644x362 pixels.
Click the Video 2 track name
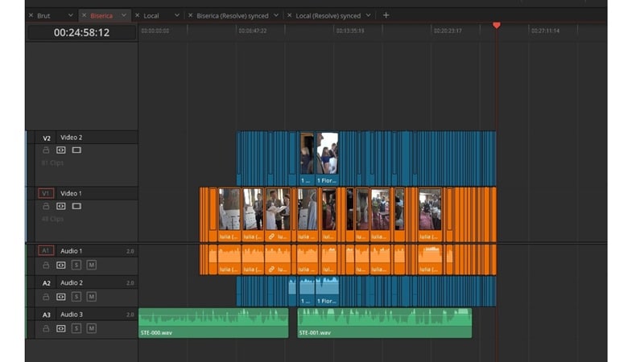tap(71, 137)
